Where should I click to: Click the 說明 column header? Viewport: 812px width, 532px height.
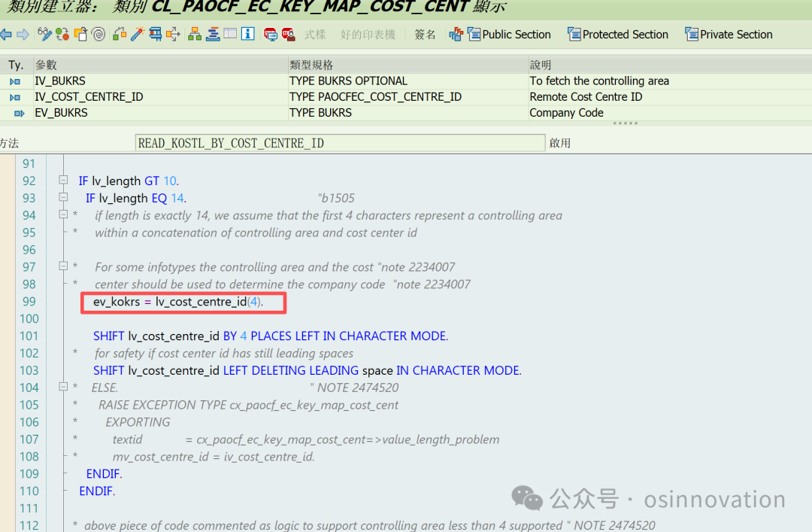[x=670, y=65]
